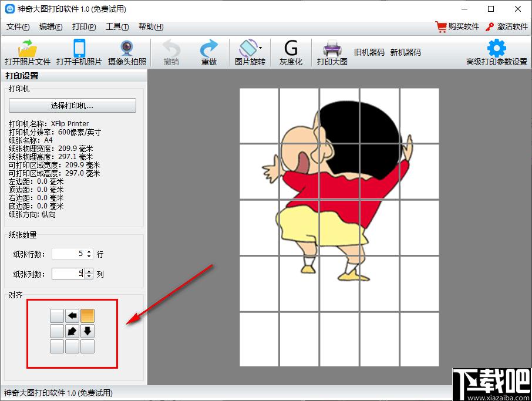Viewport: 532px width, 401px height.
Task: Click the 购买软件 link
Action: 457,26
